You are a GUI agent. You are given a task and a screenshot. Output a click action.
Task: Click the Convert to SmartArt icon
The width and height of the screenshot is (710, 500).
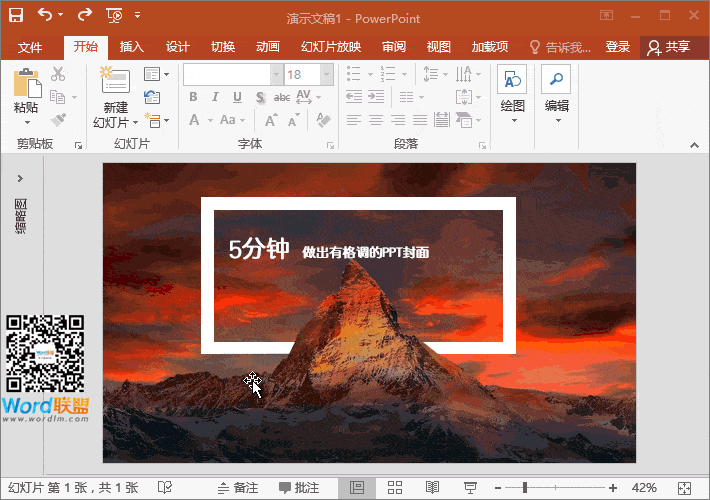click(x=465, y=120)
